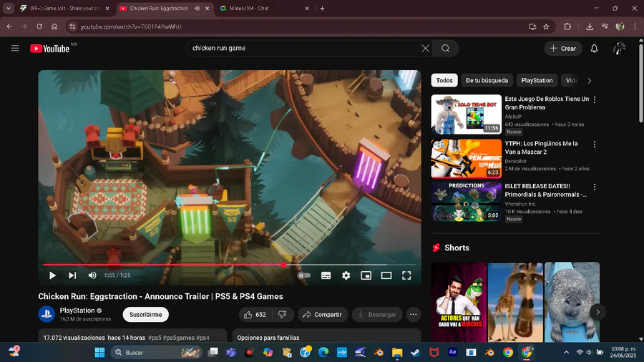The image size is (644, 362).
Task: Switch to theater mode
Action: coord(386,275)
